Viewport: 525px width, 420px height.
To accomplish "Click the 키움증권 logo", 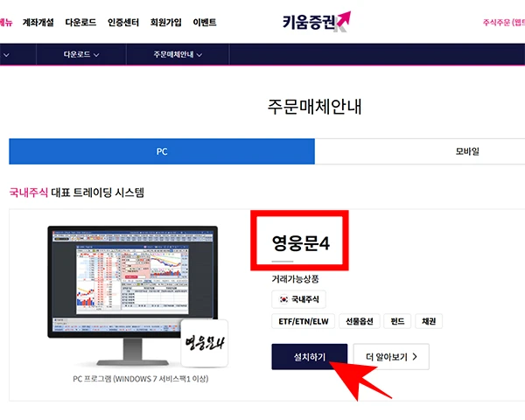I will coord(317,21).
